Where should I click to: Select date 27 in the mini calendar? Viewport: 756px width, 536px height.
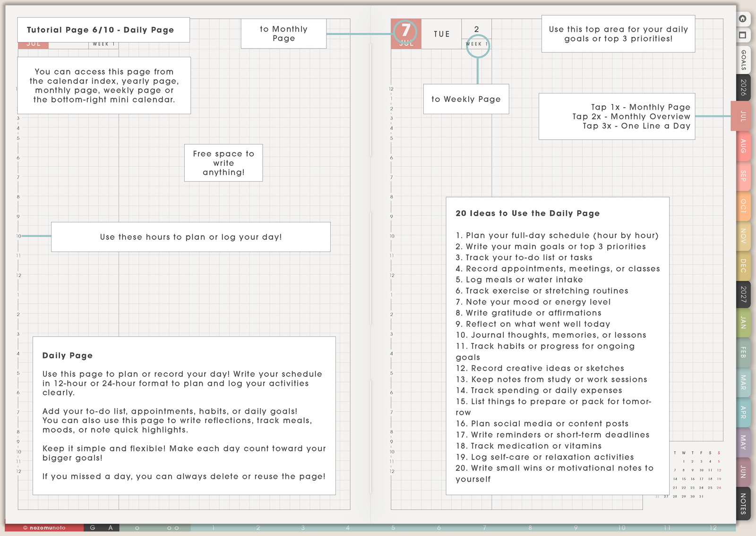point(666,496)
